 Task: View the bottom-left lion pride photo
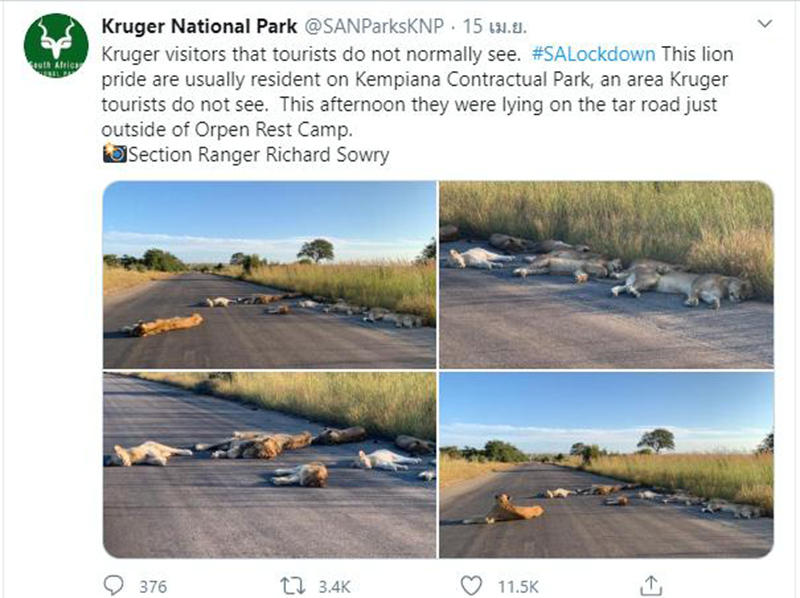click(269, 464)
